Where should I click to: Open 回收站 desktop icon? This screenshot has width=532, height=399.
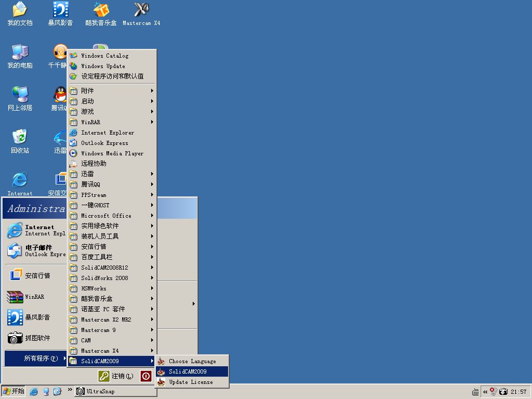[20, 141]
